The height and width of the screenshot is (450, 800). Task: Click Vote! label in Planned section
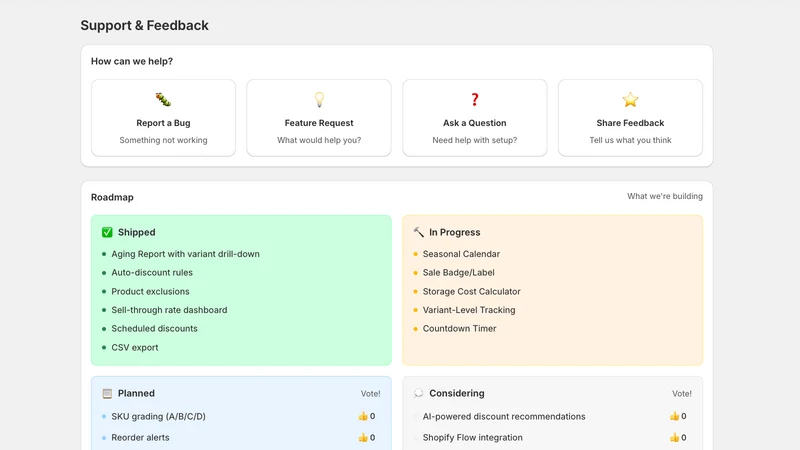[370, 393]
